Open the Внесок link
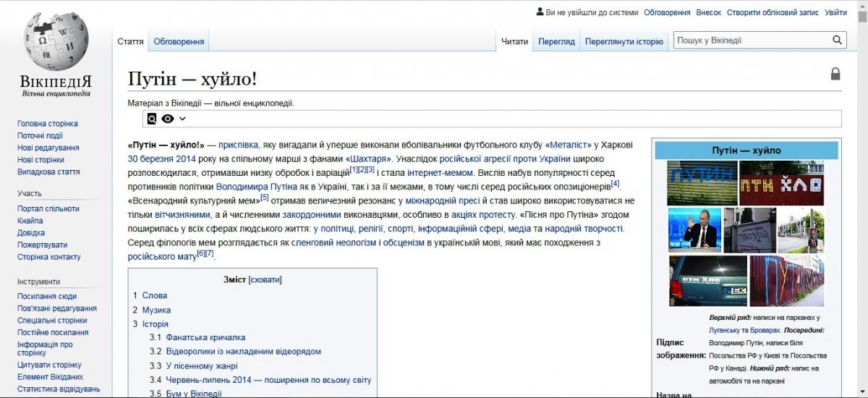 (x=709, y=12)
